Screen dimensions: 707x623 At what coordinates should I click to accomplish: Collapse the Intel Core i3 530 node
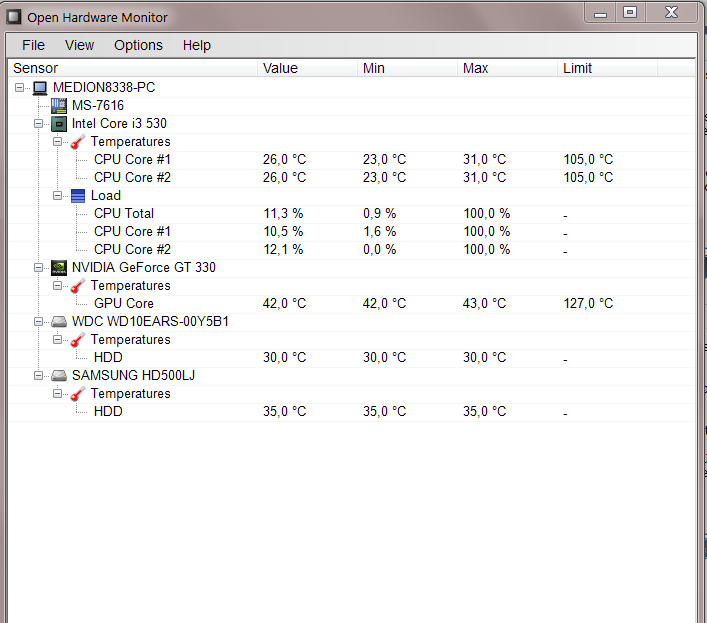coord(39,124)
